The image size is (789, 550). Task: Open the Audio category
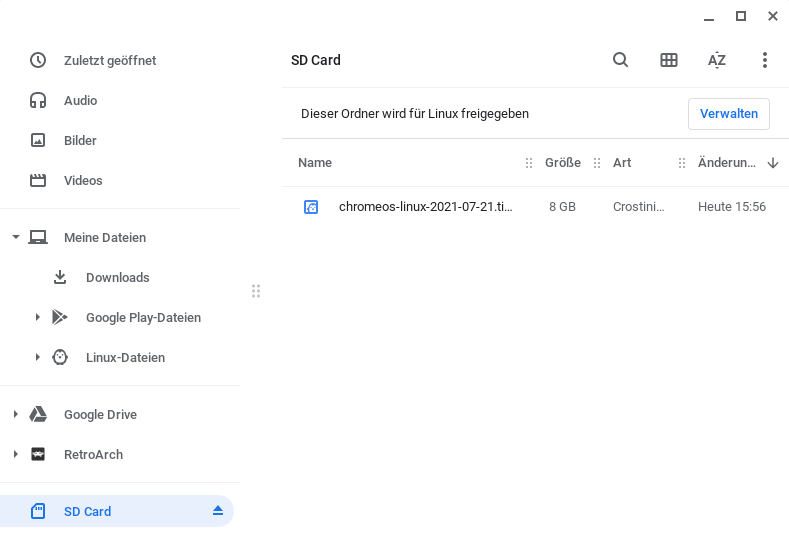[81, 101]
